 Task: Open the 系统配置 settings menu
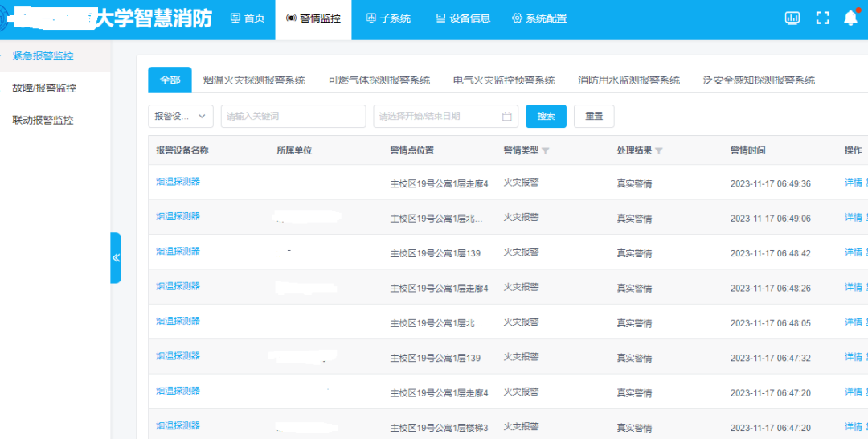point(538,18)
